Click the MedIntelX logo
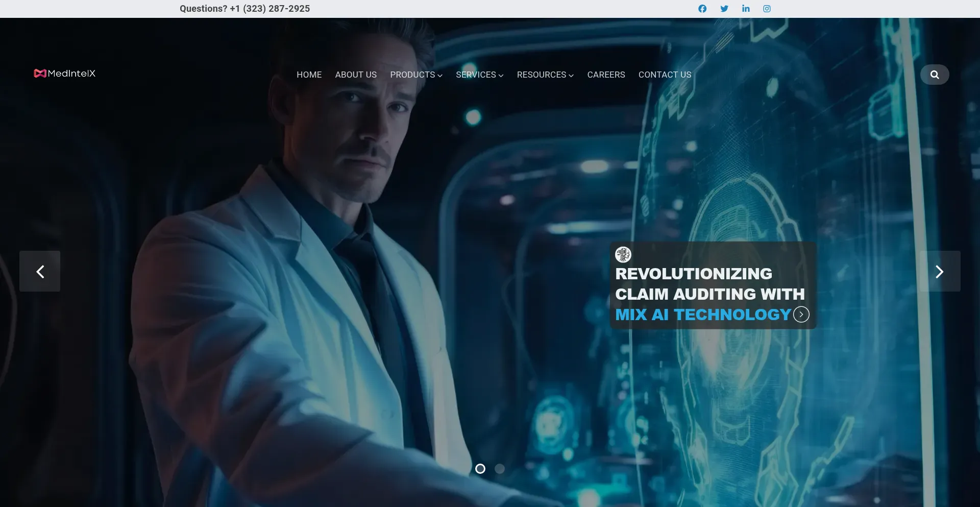 point(64,74)
